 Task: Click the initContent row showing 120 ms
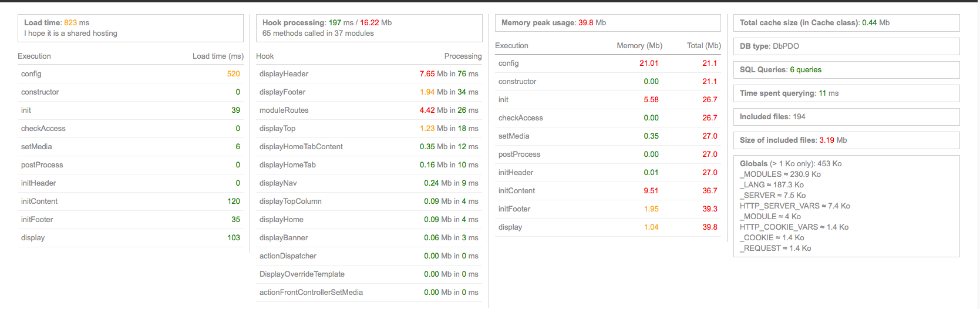[130, 201]
